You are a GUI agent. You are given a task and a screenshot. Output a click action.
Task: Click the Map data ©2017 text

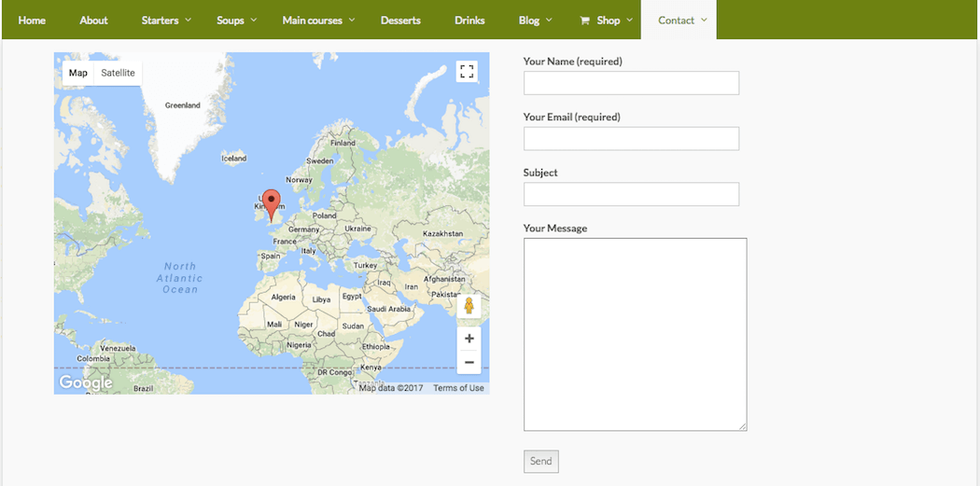tap(391, 388)
